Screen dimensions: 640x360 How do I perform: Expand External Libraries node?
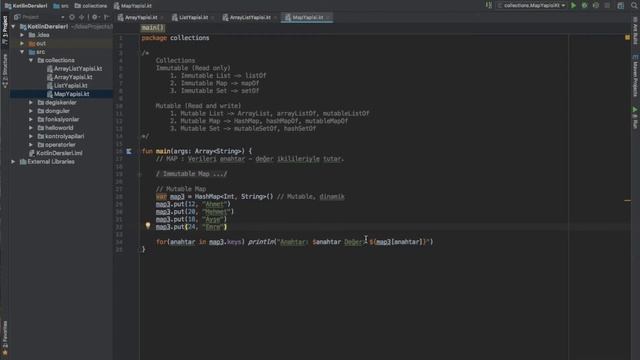pos(13,162)
